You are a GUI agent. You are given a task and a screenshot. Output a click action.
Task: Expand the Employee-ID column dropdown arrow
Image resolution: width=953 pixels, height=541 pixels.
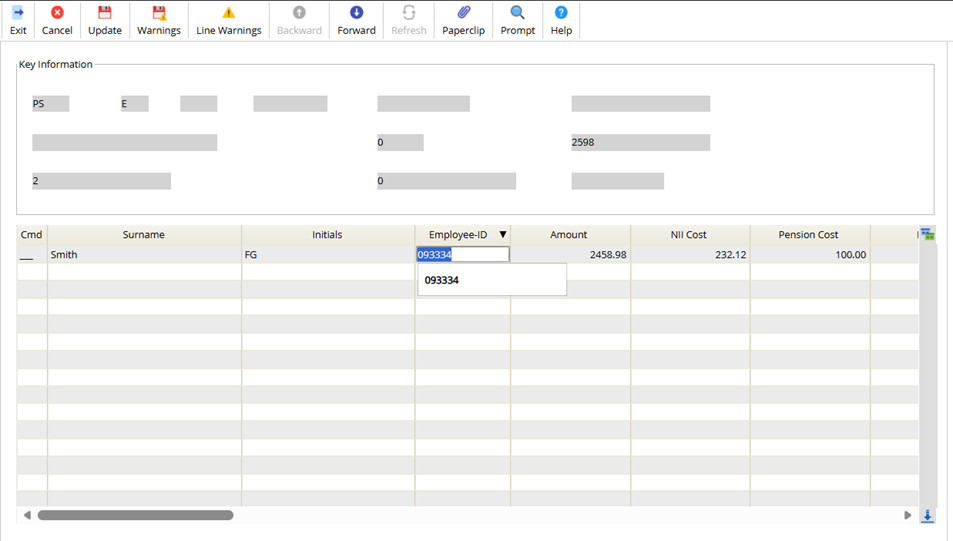503,235
